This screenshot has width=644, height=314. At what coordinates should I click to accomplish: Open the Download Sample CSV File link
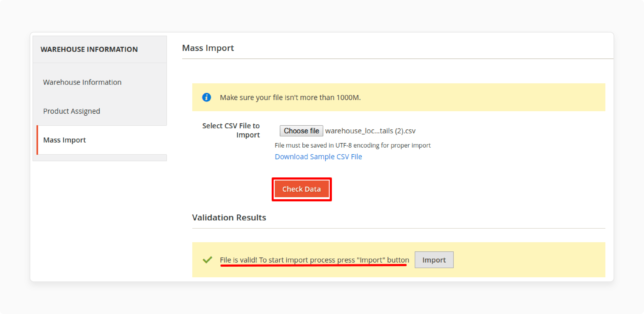[318, 157]
